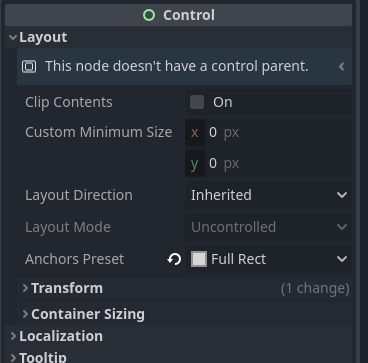Click the minimum size y value field

[278, 163]
